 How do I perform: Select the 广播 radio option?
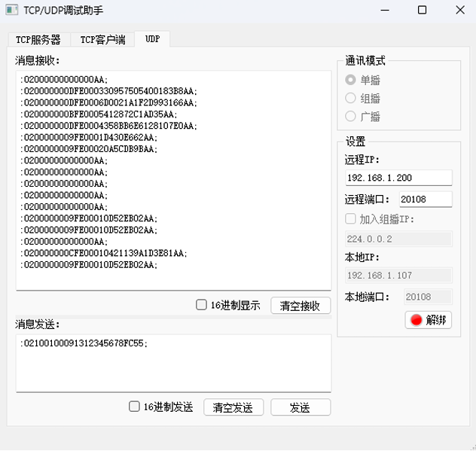tap(350, 116)
